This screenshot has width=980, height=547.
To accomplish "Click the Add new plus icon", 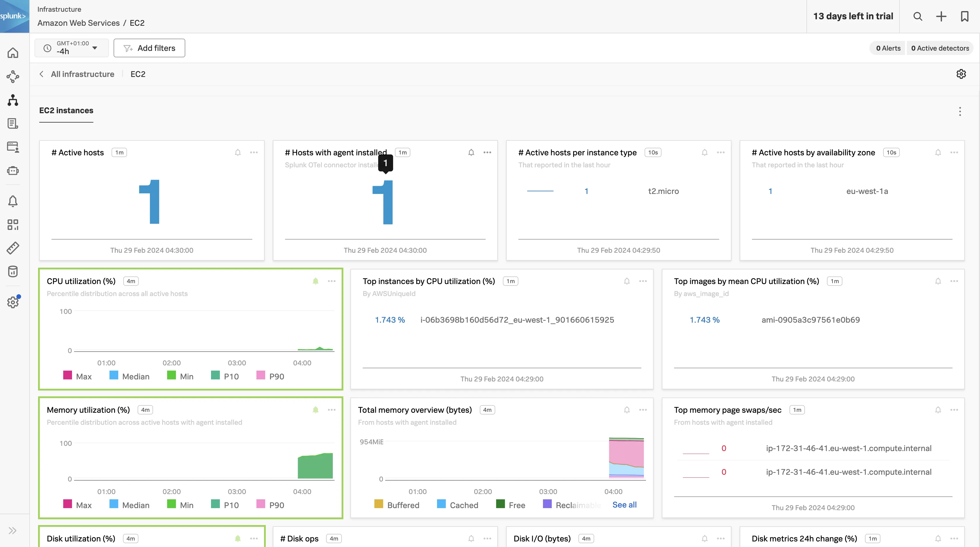I will pyautogui.click(x=942, y=16).
